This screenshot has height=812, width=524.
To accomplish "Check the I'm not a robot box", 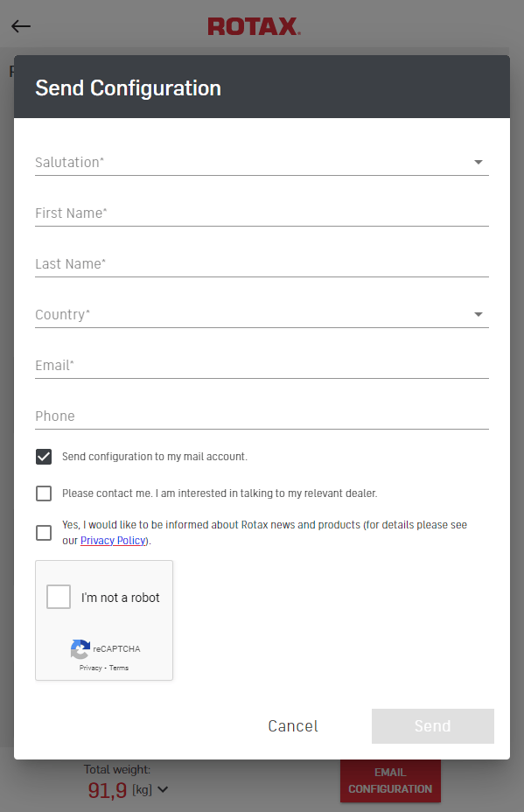I will pos(59,597).
